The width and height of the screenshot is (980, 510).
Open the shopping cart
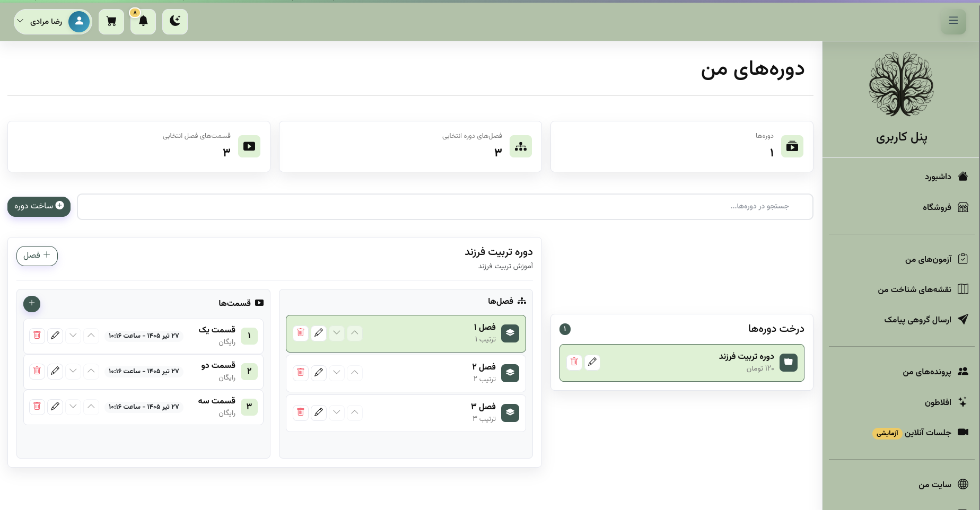click(x=111, y=22)
